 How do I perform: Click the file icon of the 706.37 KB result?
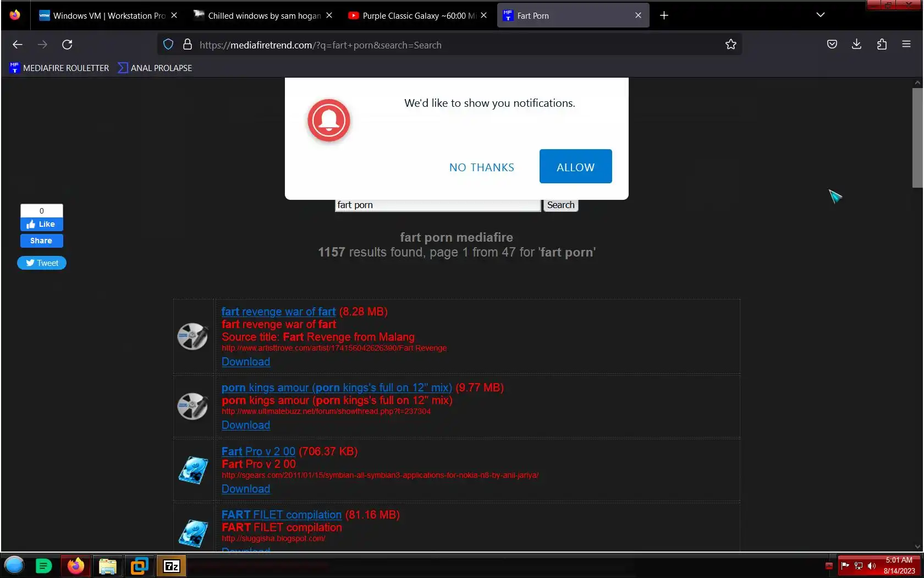point(193,470)
